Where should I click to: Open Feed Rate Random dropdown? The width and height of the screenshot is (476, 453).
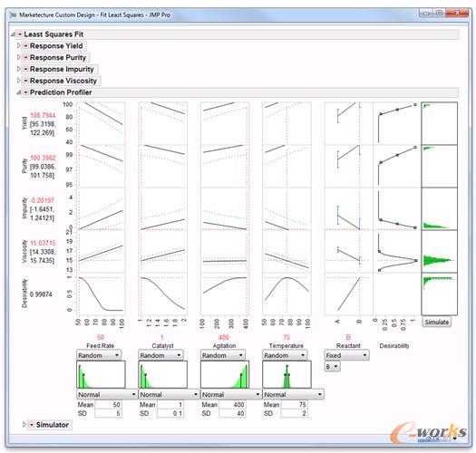tap(99, 355)
